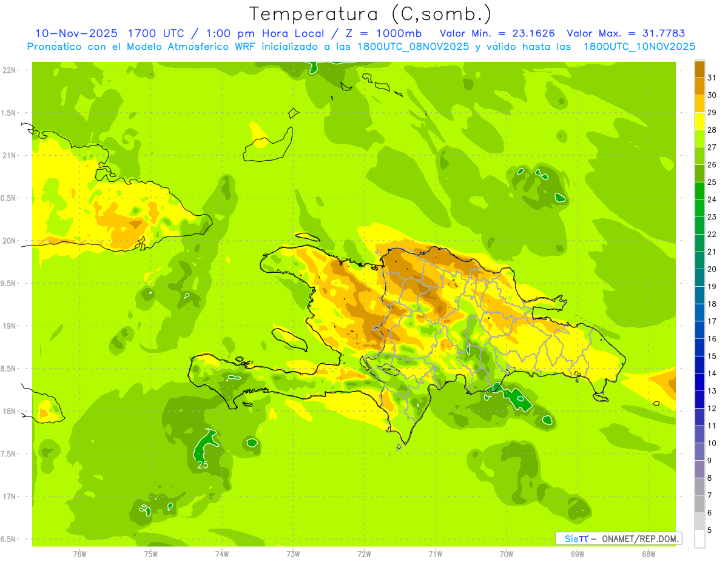Click the '74W' longitude label
The width and height of the screenshot is (728, 562).
[222, 554]
